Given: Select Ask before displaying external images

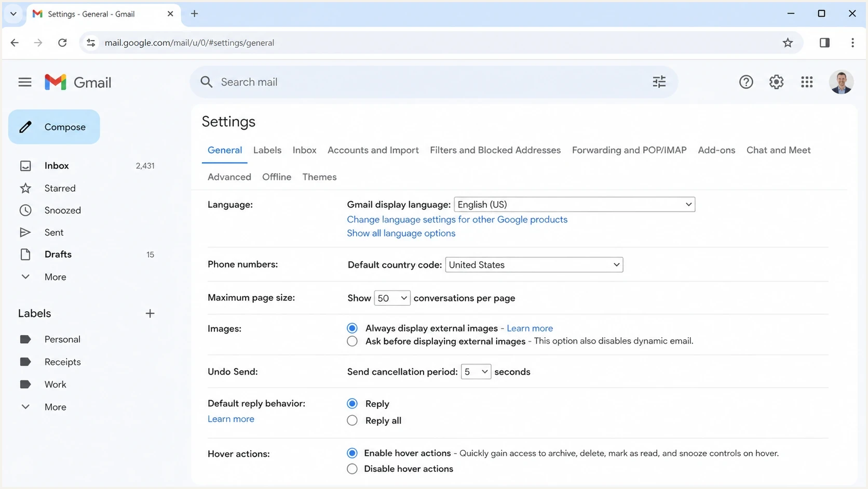Looking at the screenshot, I should pos(352,341).
